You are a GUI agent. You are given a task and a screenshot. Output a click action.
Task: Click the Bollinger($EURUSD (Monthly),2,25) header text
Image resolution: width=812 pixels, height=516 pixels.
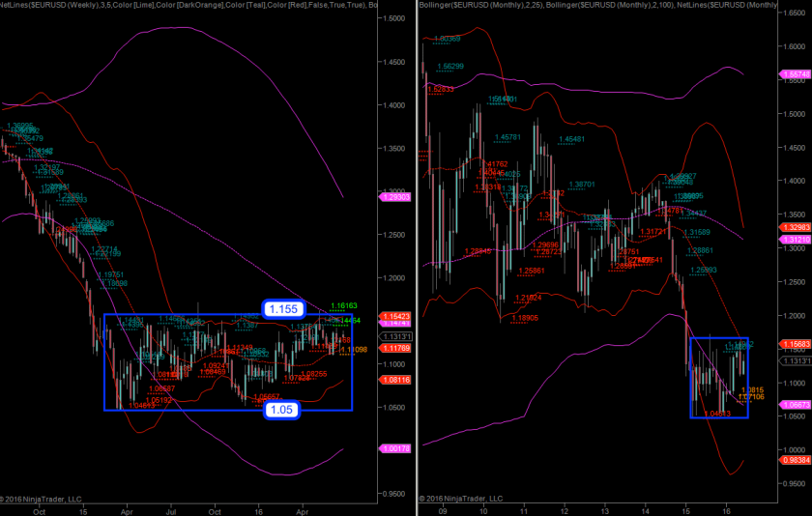click(480, 5)
